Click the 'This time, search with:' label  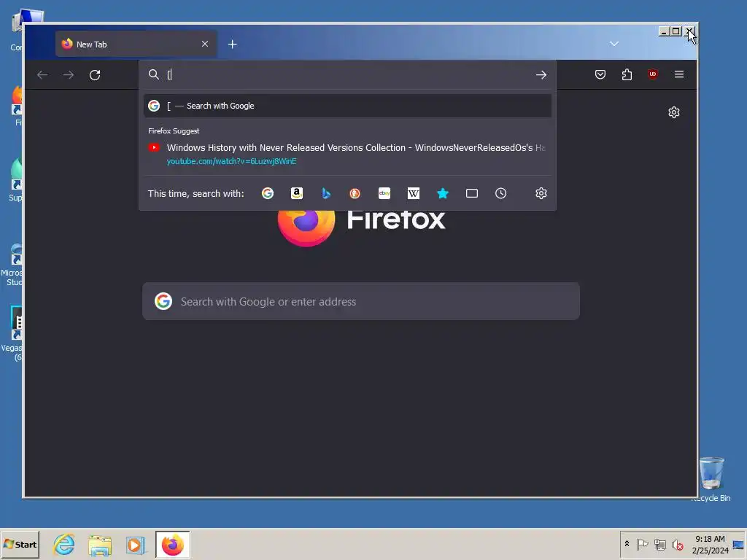pyautogui.click(x=196, y=193)
